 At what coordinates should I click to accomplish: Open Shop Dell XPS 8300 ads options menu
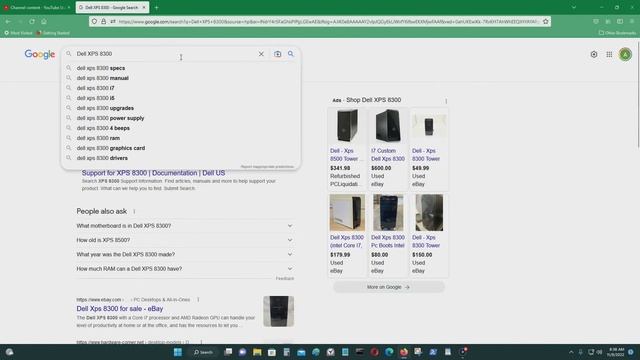[x=446, y=101]
